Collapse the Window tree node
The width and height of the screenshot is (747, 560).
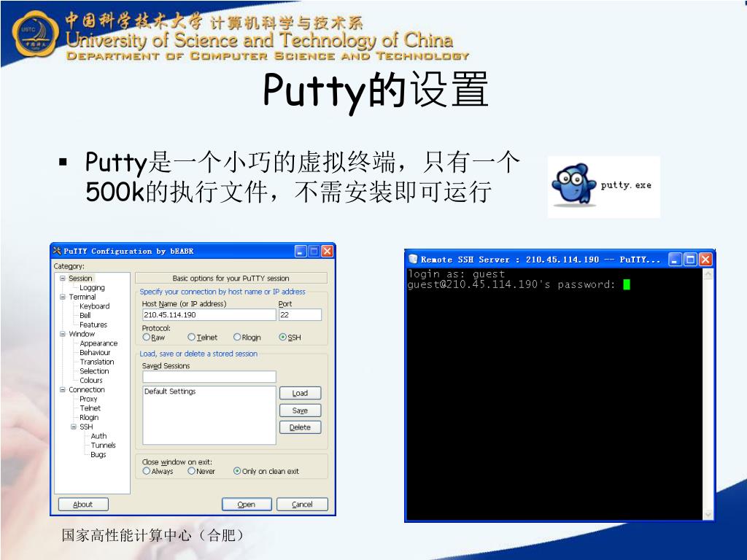pyautogui.click(x=63, y=334)
